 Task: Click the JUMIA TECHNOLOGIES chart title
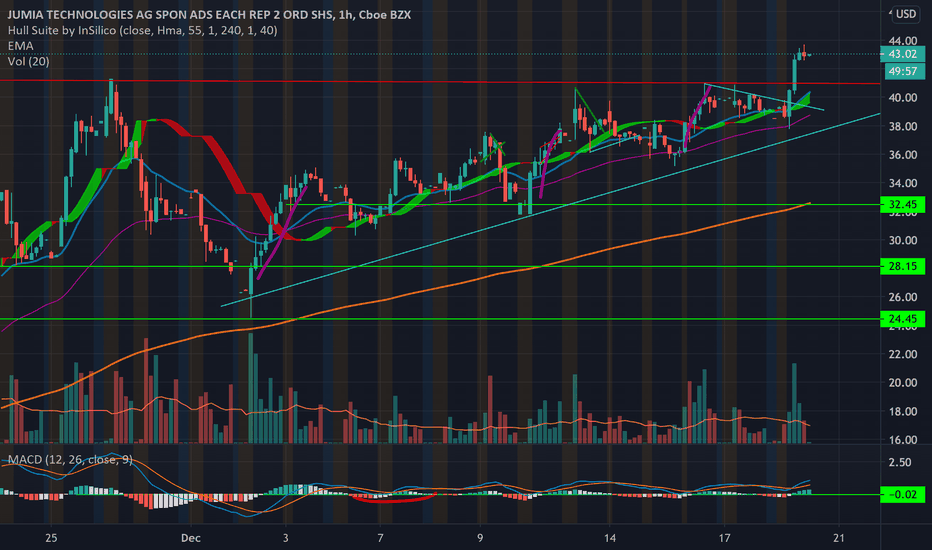pyautogui.click(x=209, y=15)
